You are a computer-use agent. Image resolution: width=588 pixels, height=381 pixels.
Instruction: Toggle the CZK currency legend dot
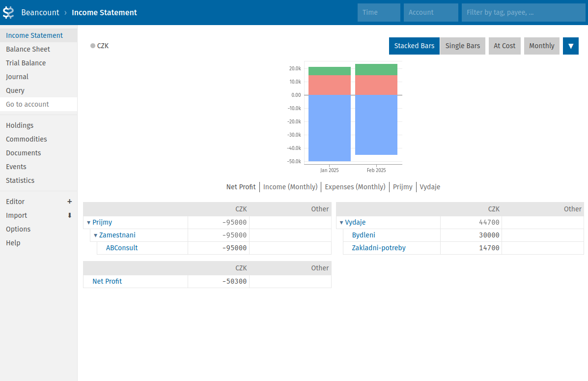(93, 46)
